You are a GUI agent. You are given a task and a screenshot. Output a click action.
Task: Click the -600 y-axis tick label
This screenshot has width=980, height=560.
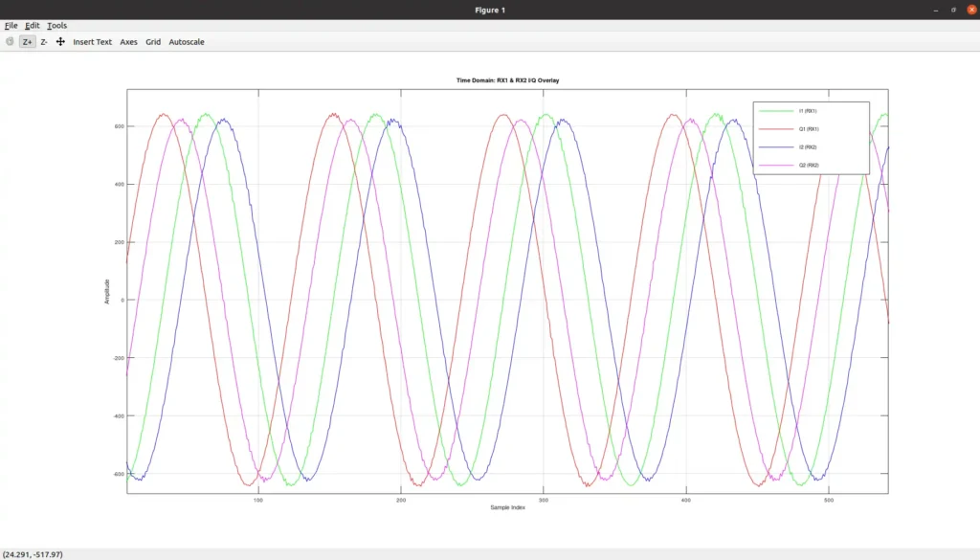pos(118,474)
